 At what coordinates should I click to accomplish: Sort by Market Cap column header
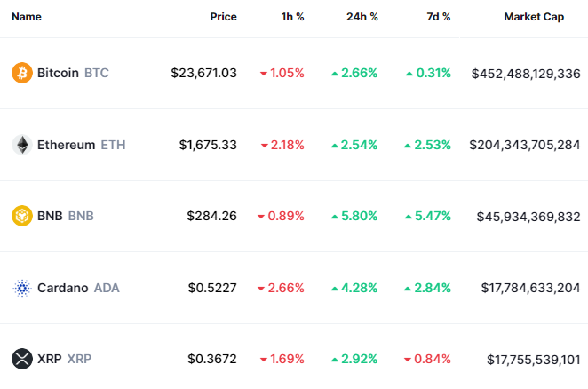tap(533, 17)
